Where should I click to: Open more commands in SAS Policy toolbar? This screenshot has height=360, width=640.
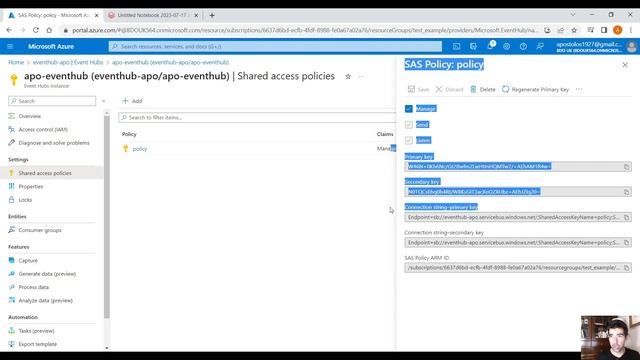pyautogui.click(x=579, y=89)
